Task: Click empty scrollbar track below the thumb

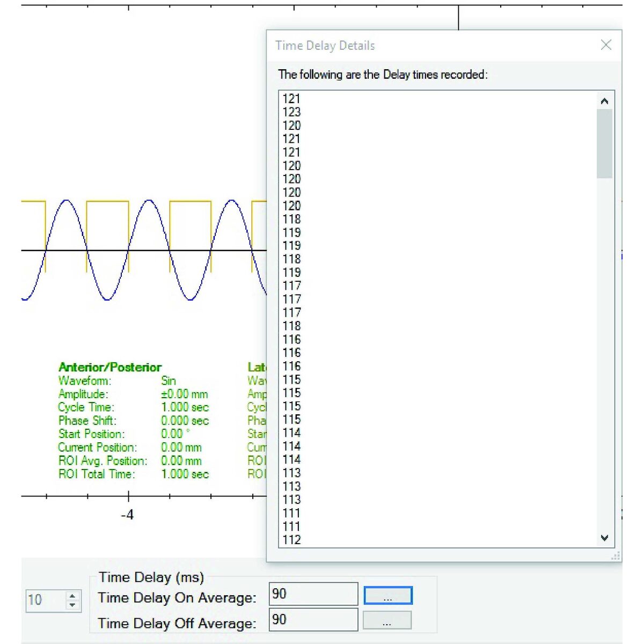Action: coord(604,354)
